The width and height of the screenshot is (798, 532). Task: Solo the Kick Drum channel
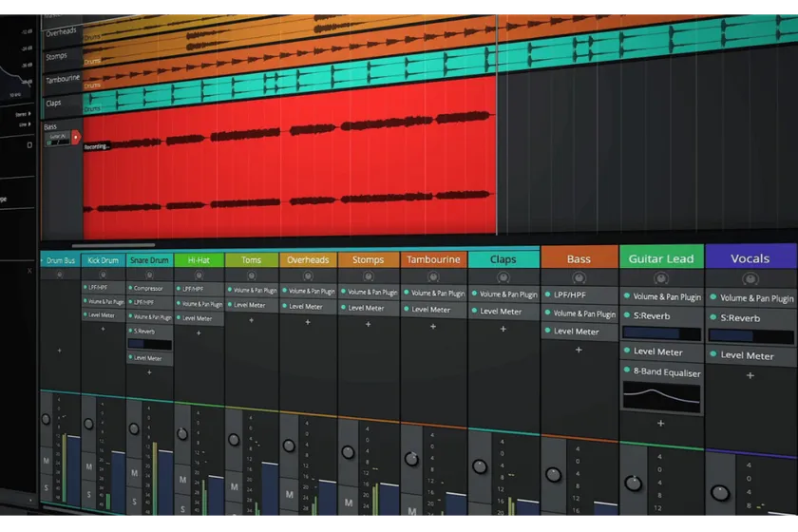tap(89, 494)
